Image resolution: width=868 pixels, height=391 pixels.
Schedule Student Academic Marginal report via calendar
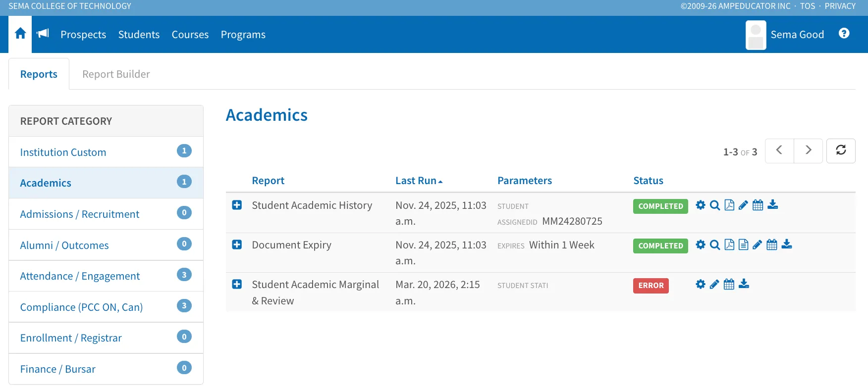pos(729,284)
